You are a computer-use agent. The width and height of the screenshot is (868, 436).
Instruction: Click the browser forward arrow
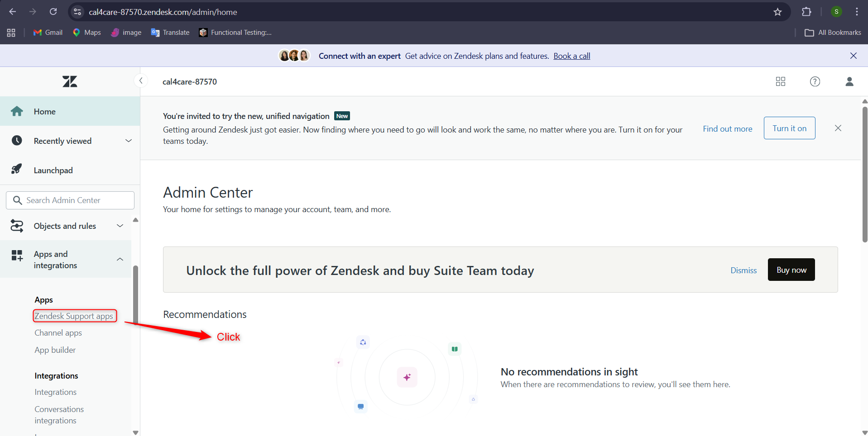pos(33,12)
